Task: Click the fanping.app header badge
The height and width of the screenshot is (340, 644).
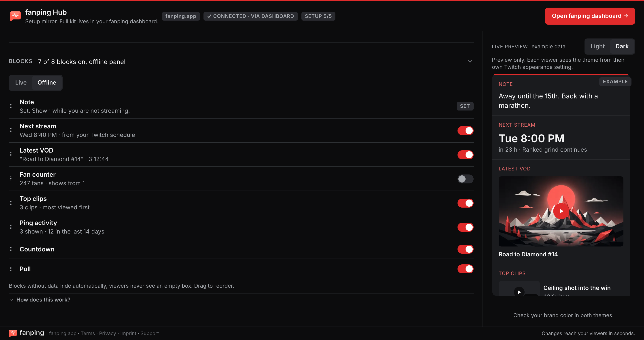Action: [x=181, y=16]
